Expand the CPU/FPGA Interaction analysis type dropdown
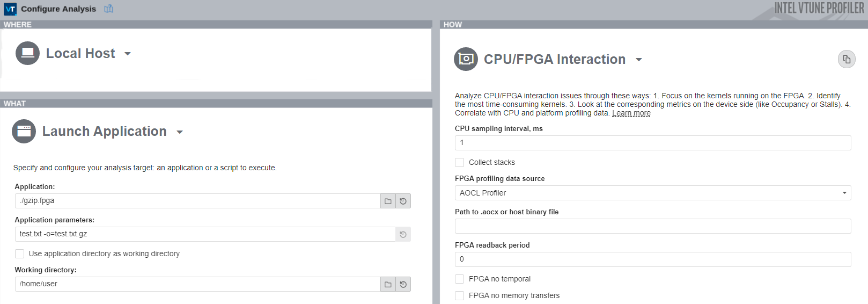Viewport: 868px width, 304px height. pyautogui.click(x=639, y=60)
